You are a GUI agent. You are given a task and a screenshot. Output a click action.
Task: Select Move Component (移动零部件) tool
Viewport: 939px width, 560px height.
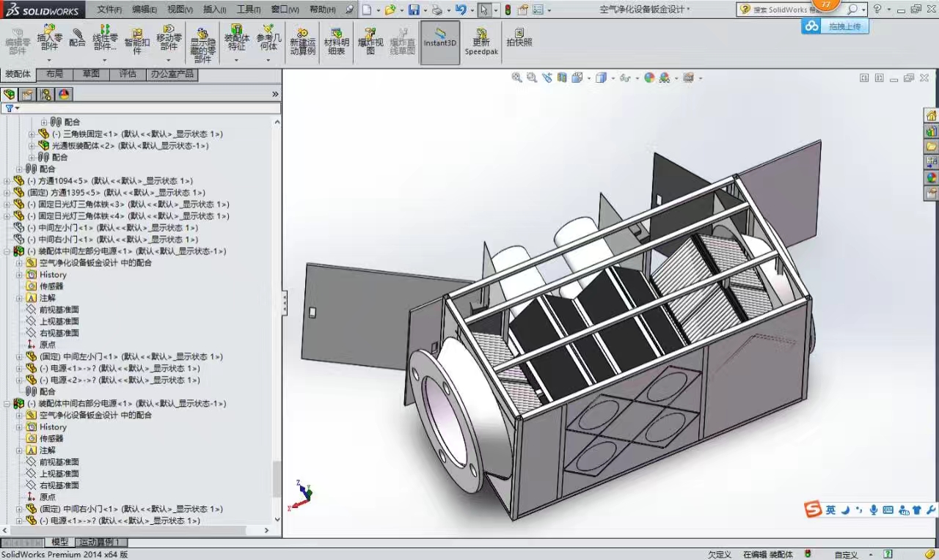169,38
